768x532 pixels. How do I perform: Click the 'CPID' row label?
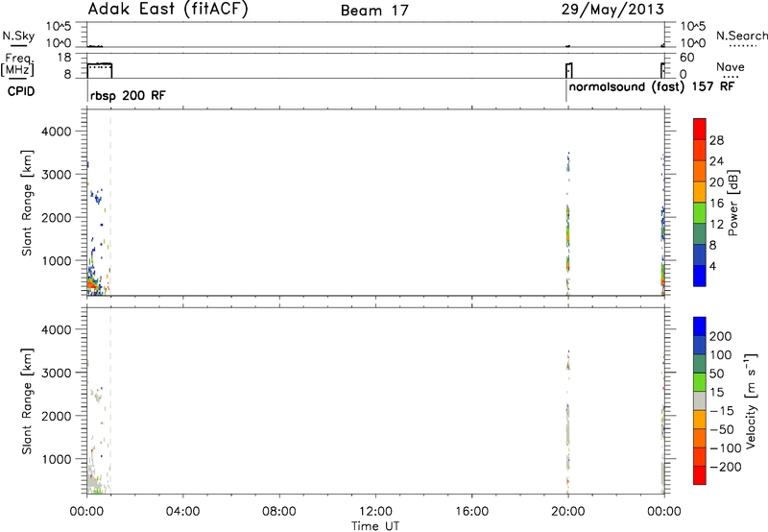21,91
